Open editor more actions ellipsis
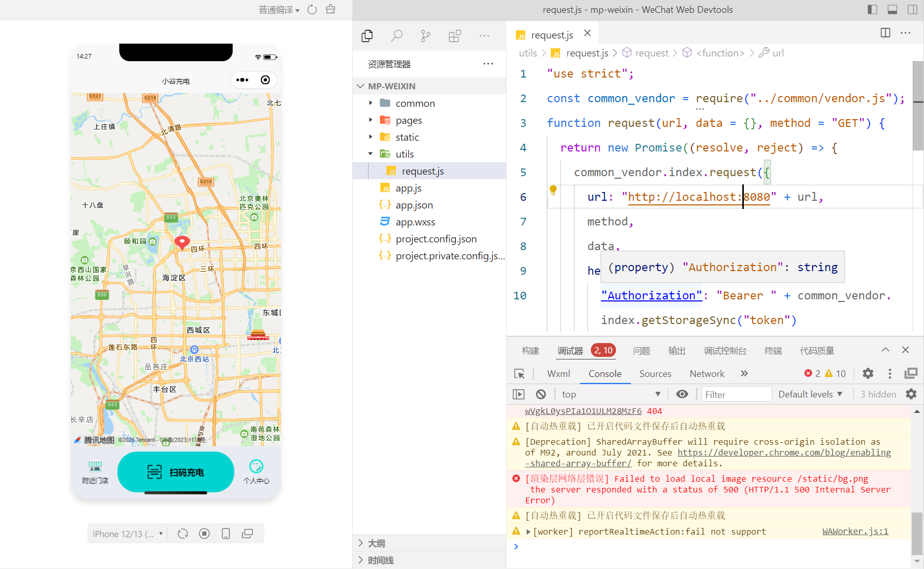 pos(906,33)
